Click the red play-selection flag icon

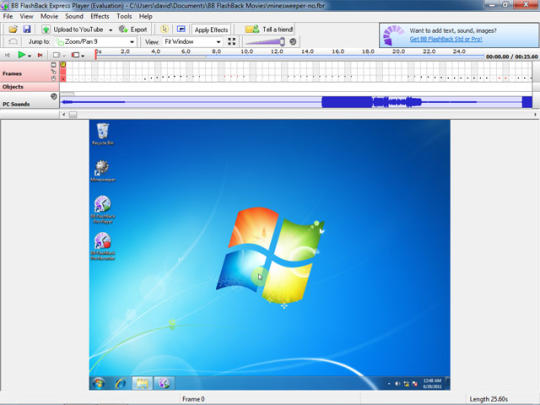pos(40,55)
